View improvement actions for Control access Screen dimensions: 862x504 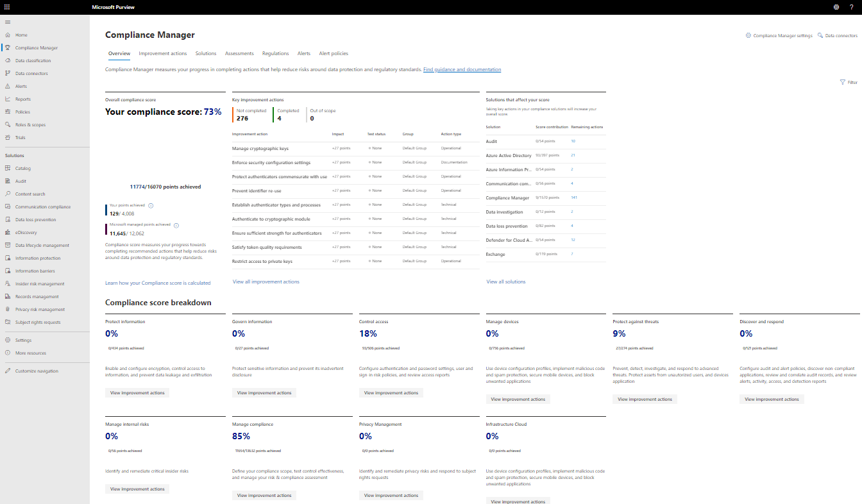(x=391, y=393)
